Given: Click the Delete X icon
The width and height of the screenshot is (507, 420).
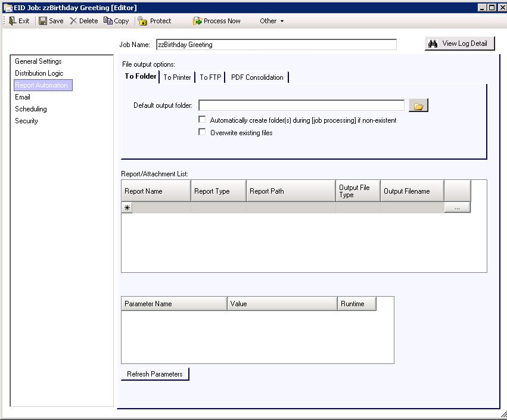Looking at the screenshot, I should coord(73,21).
